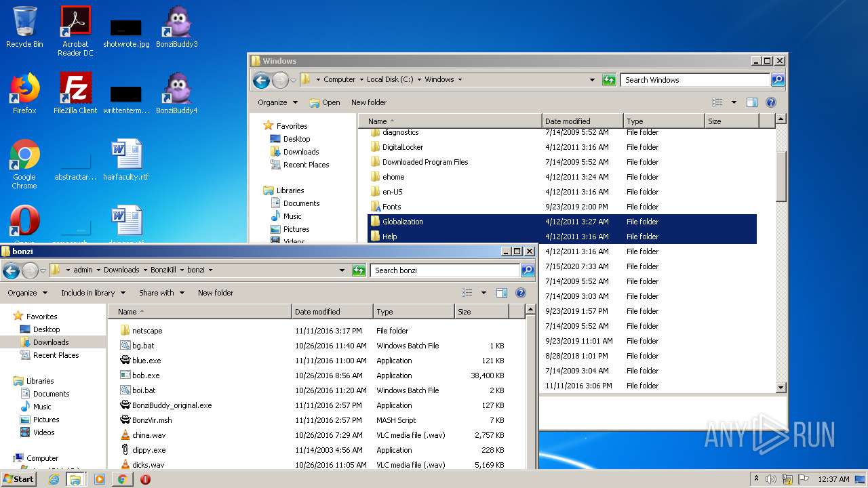
Task: Sort by Size column in bonzi window
Action: 481,312
